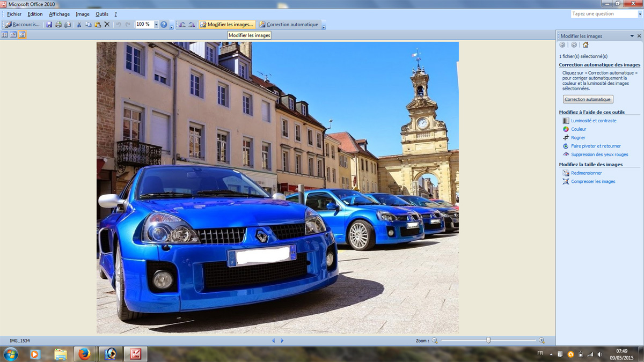Open the Affichage menu

[59, 14]
